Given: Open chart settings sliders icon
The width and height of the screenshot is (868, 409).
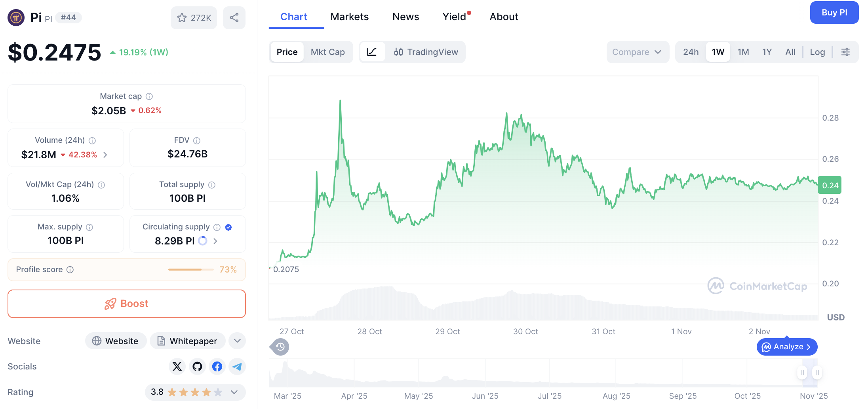Looking at the screenshot, I should pyautogui.click(x=846, y=52).
